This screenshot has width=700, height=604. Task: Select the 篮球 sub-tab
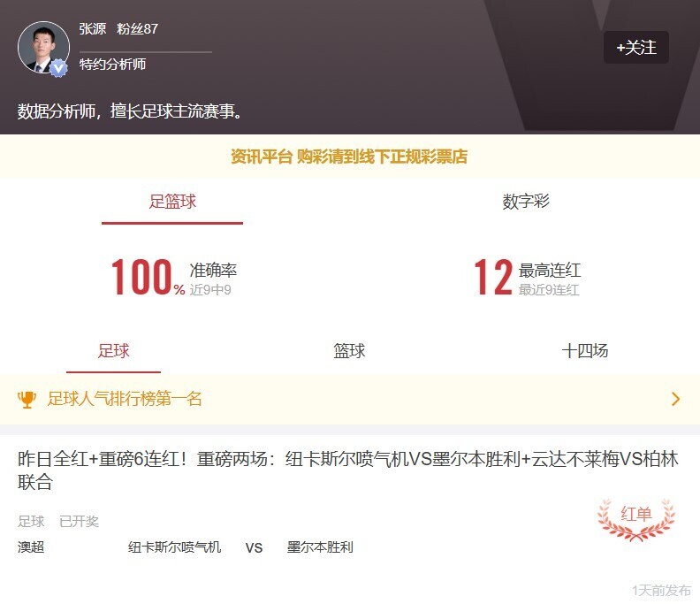pos(349,351)
